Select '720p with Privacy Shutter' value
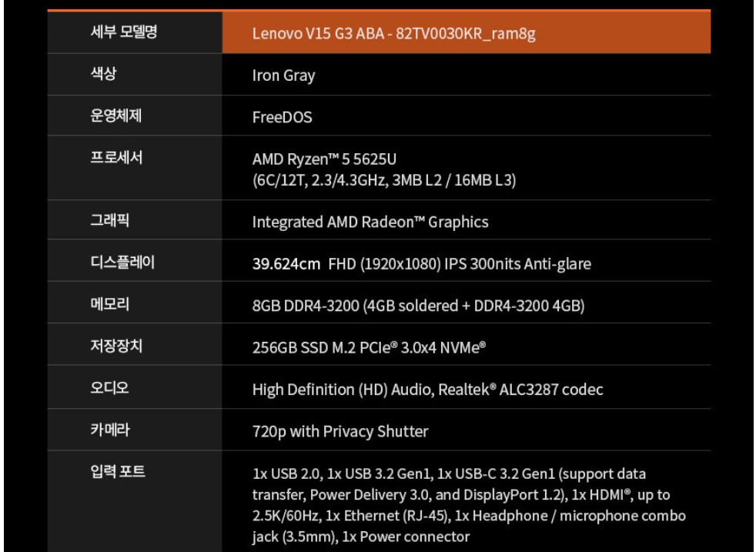Viewport: 756px width, 552px height. pos(340,431)
